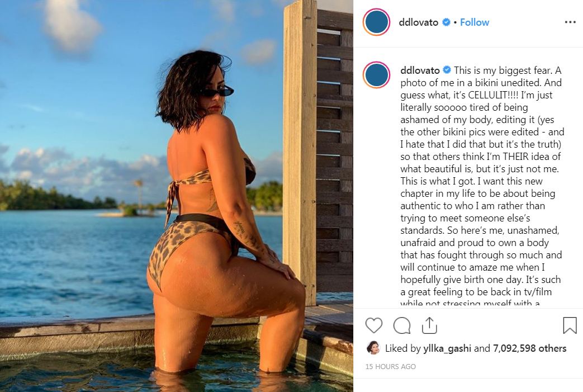Click the wooden post in the photo

coord(300,149)
